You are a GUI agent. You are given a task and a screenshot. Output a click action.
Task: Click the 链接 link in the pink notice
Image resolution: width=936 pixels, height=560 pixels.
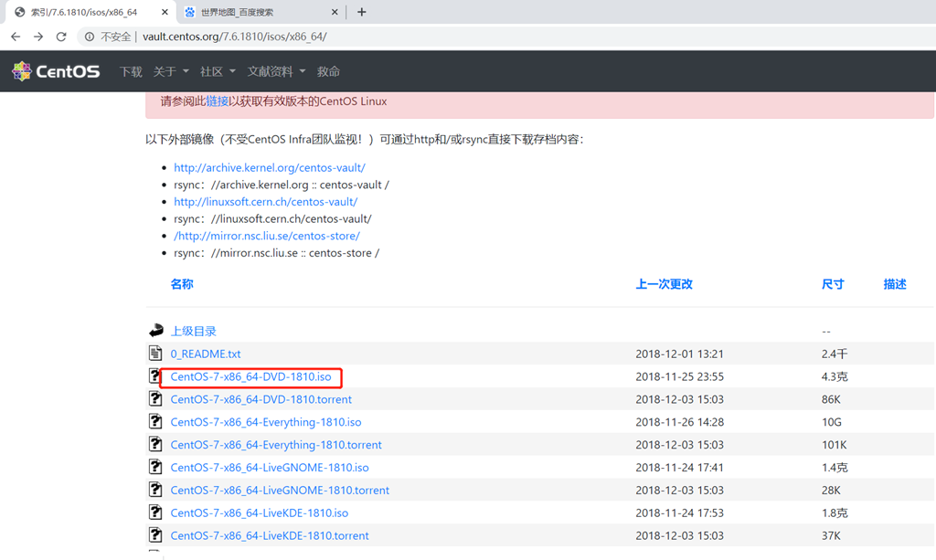click(x=218, y=101)
